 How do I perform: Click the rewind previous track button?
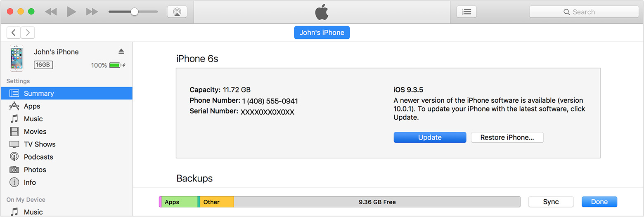(x=51, y=12)
